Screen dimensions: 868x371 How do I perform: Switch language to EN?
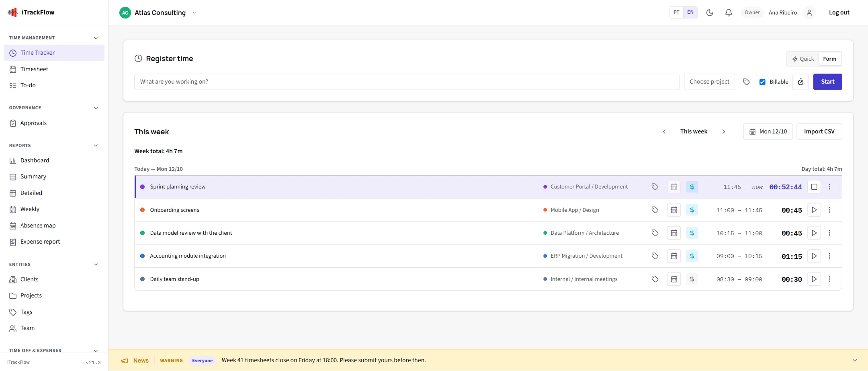pos(690,12)
